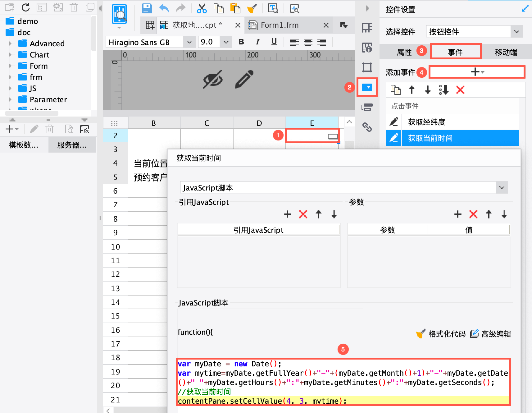The width and height of the screenshot is (532, 413).
Task: Close the Form1.frm tab
Action: (326, 25)
